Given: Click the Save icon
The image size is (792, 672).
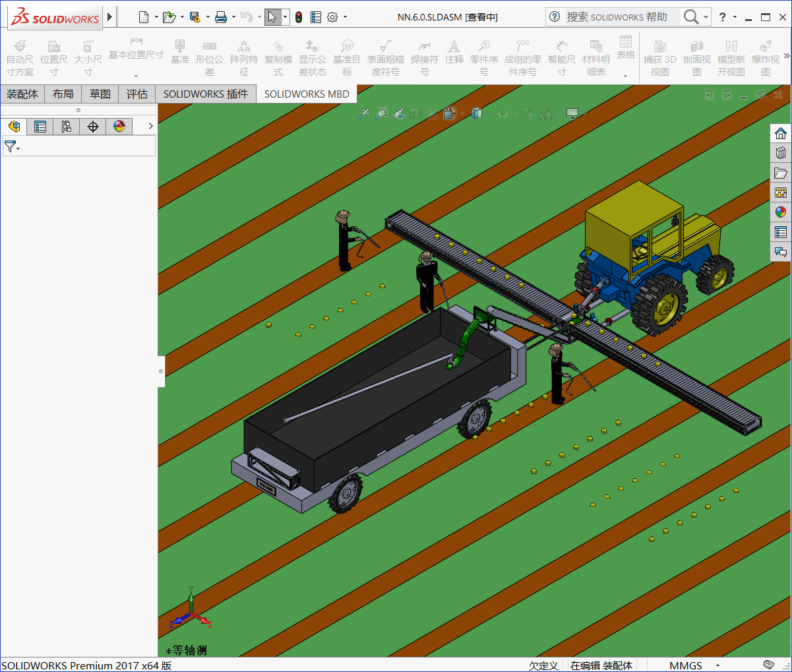Looking at the screenshot, I should pyautogui.click(x=195, y=17).
